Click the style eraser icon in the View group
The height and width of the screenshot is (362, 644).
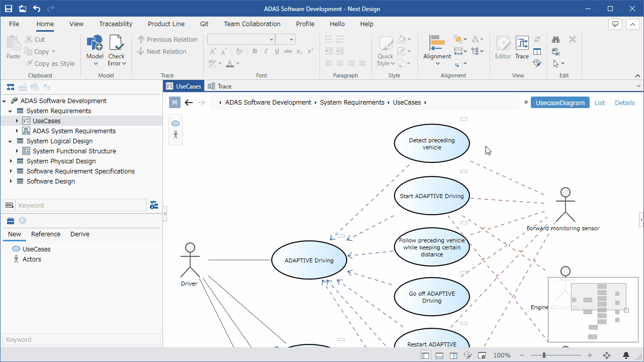point(537,63)
